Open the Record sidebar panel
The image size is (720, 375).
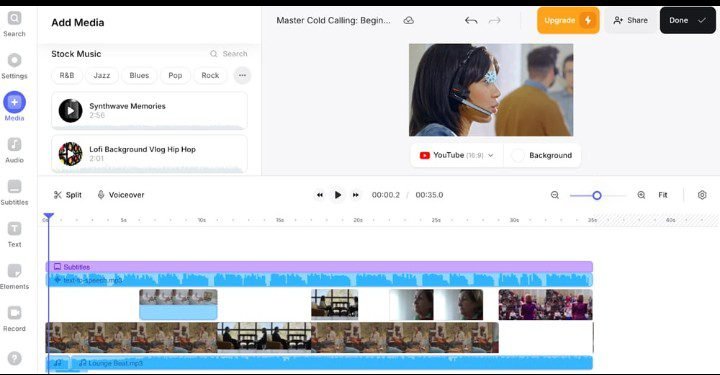(x=14, y=318)
